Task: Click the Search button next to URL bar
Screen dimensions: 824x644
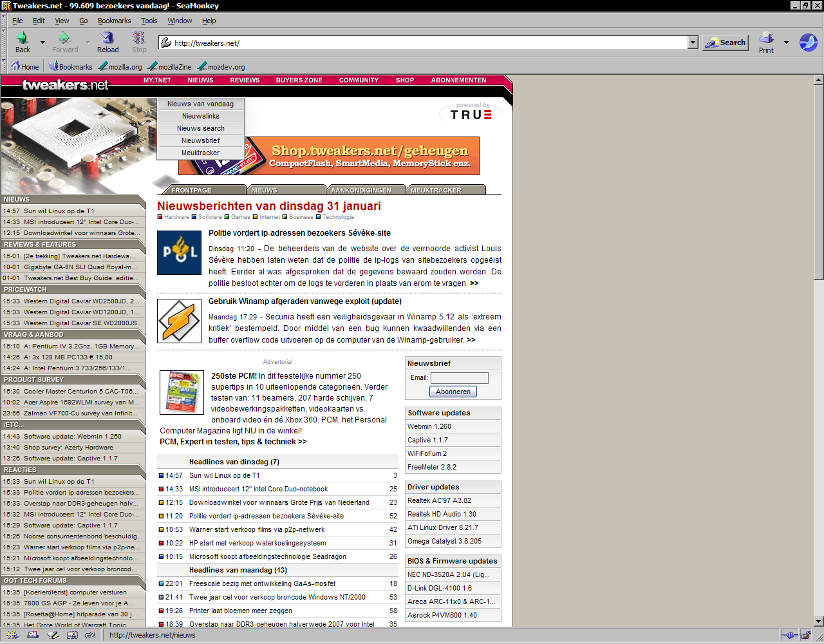Action: [x=725, y=43]
